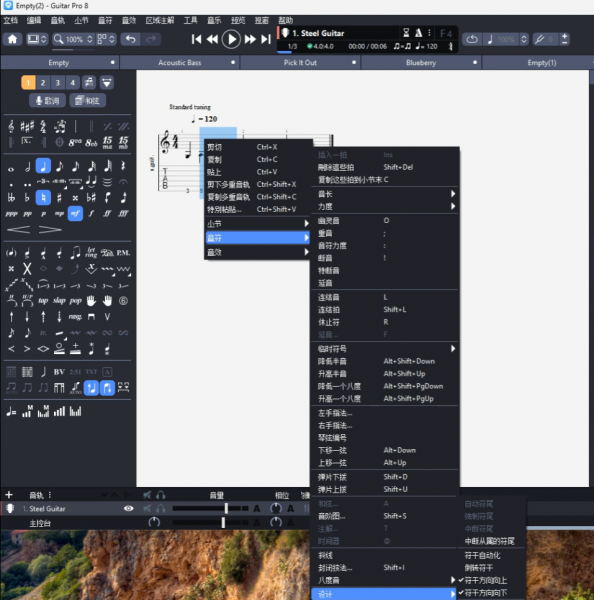Toggle the metronome icon
This screenshot has height=600, width=594.
click(418, 33)
